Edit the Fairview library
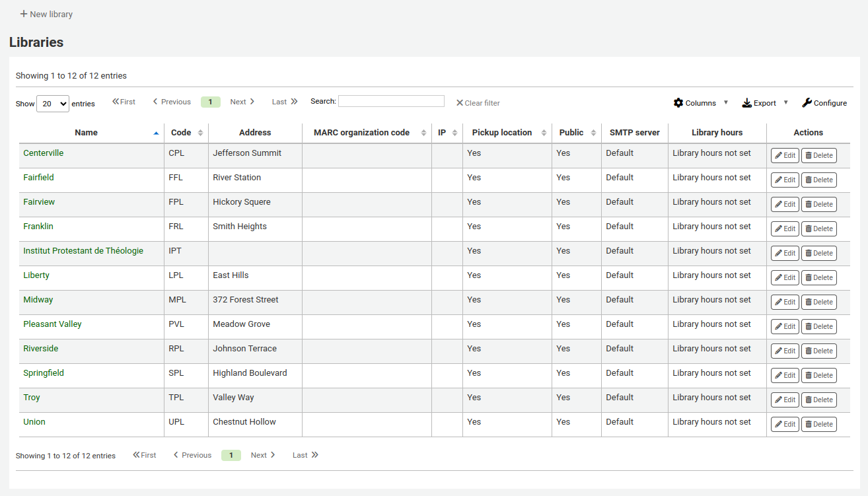Image resolution: width=868 pixels, height=496 pixels. pos(785,205)
